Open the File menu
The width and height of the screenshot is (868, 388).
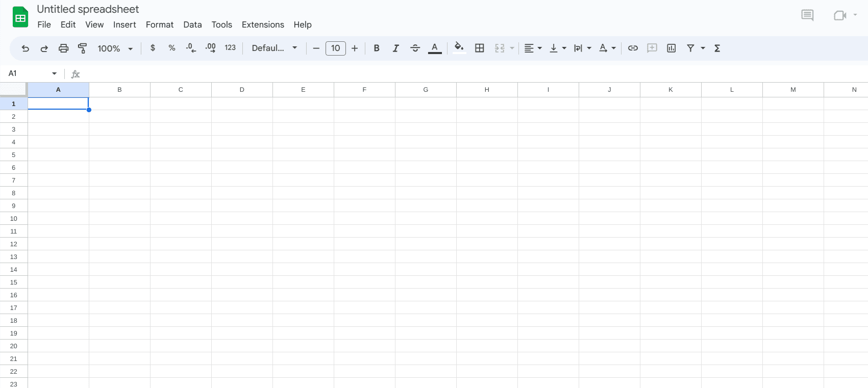44,24
